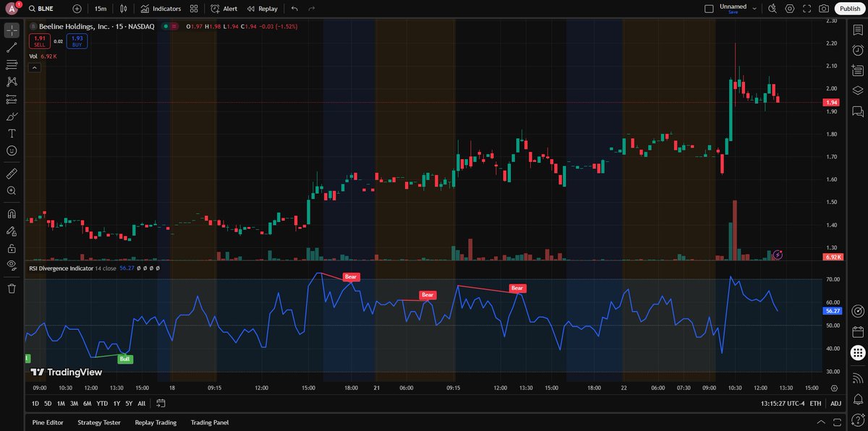Expand the manage layouts dropdown arrow
The width and height of the screenshot is (868, 431).
click(x=754, y=9)
